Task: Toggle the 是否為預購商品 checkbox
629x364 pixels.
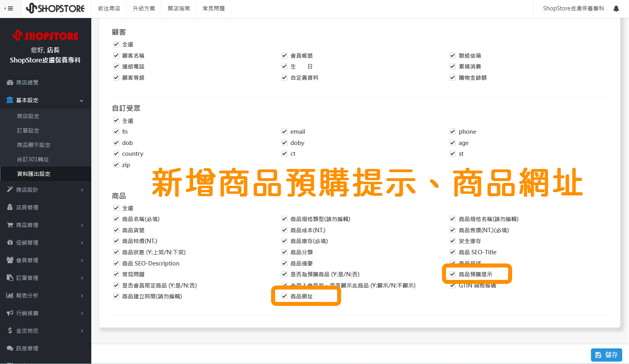Action: click(x=284, y=274)
